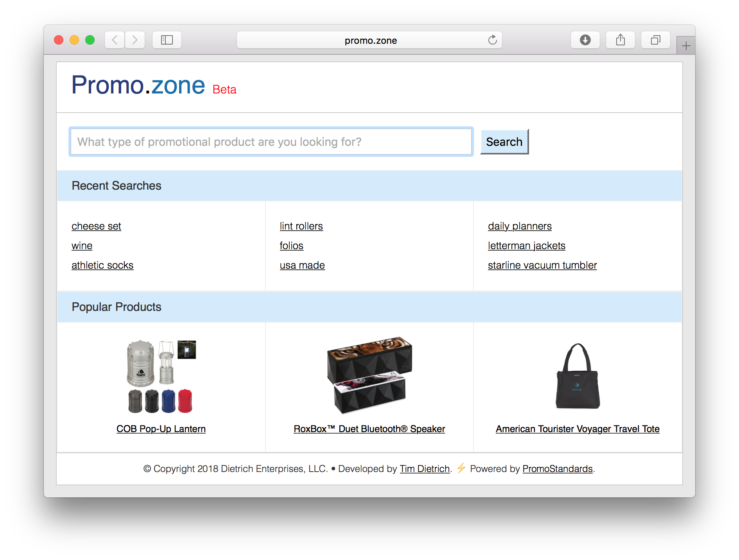Click the red 'Beta' label
This screenshot has height=560, width=739.
tap(224, 90)
